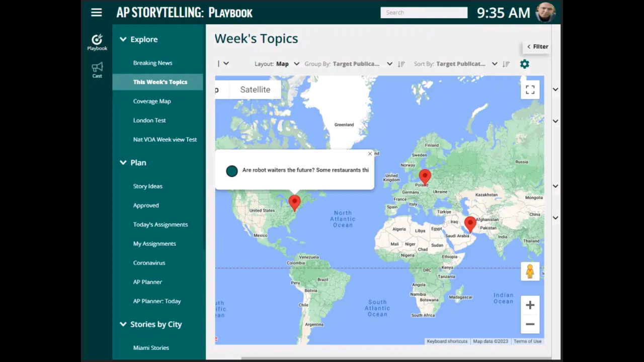This screenshot has height=362, width=644.
Task: Expand the third chevron right of the map
Action: click(555, 186)
